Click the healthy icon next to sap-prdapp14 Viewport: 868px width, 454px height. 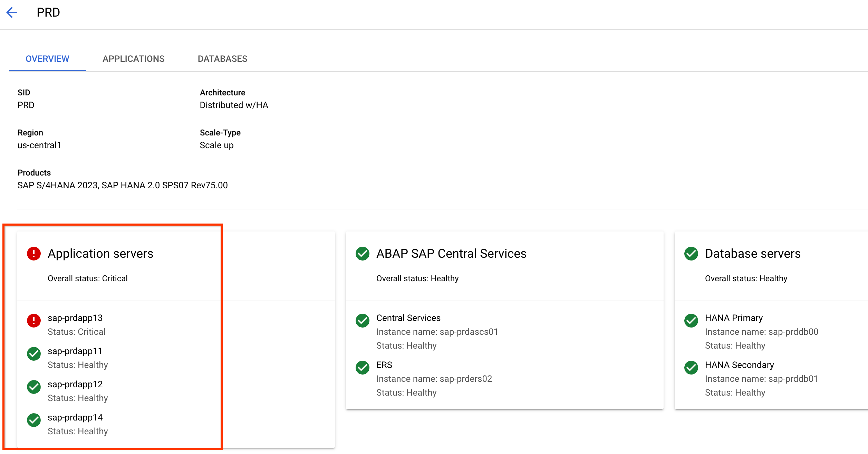click(33, 420)
